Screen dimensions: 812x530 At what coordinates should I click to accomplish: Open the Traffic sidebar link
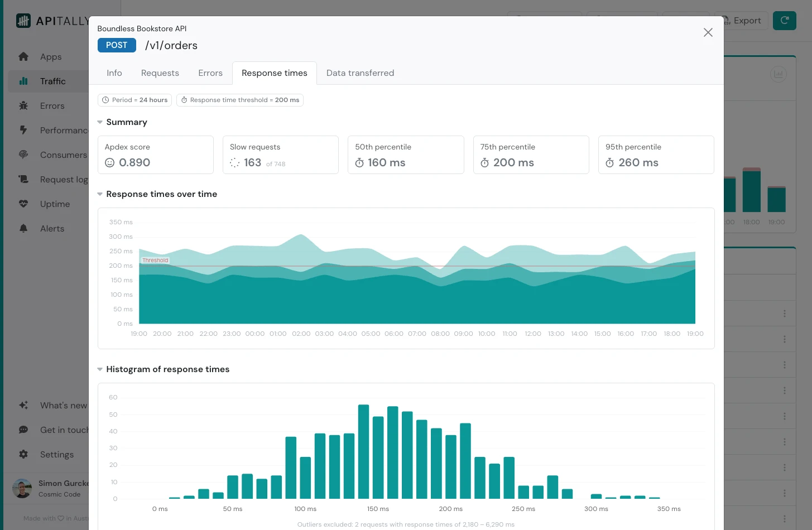[53, 81]
